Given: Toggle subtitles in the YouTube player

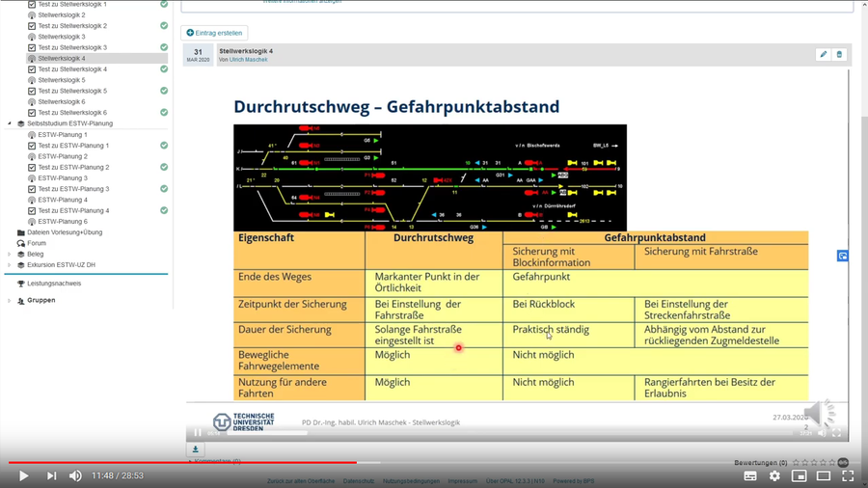Looking at the screenshot, I should click(750, 475).
